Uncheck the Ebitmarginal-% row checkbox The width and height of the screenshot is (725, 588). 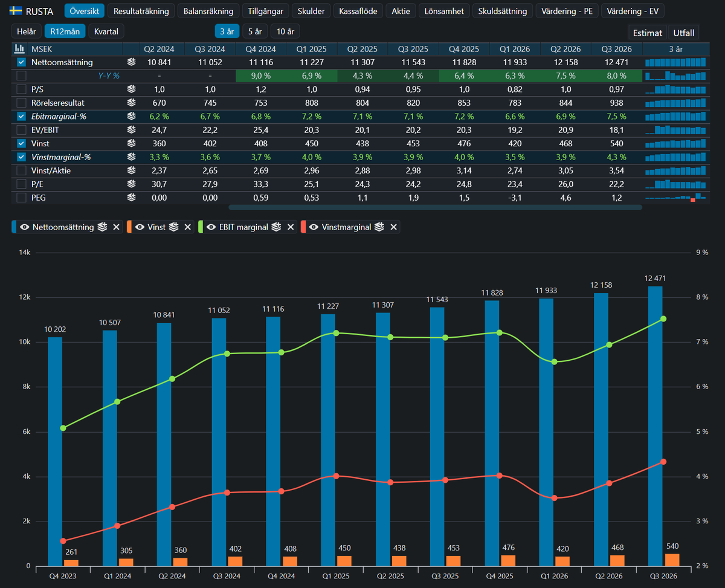pyautogui.click(x=21, y=116)
